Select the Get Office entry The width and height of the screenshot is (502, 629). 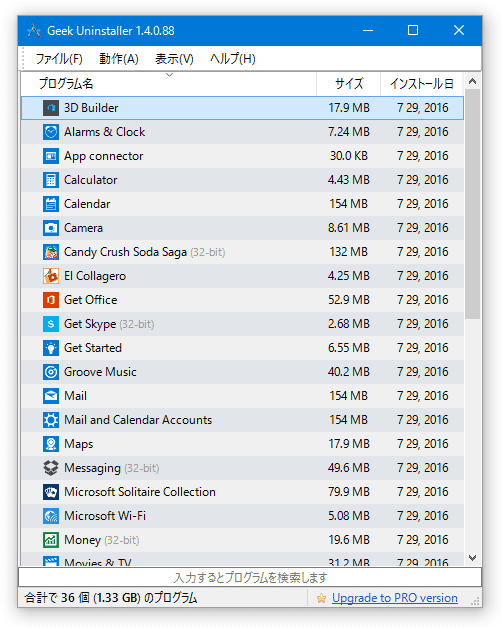[91, 300]
